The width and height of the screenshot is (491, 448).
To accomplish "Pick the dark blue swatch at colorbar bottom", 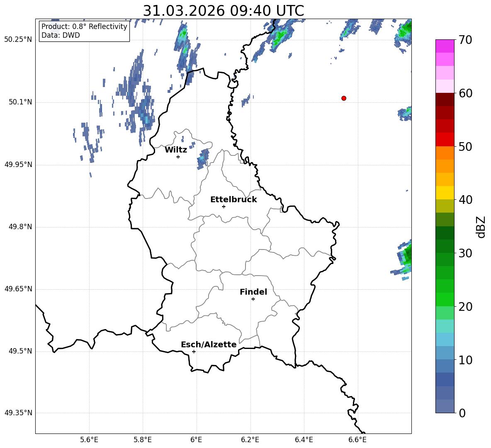I will pyautogui.click(x=445, y=406).
